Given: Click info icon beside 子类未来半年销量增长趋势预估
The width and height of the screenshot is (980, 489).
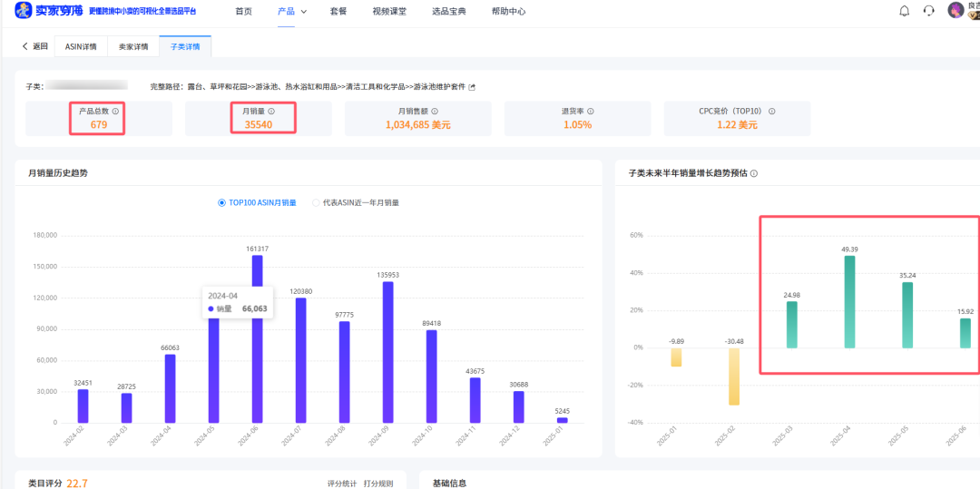Looking at the screenshot, I should [754, 173].
